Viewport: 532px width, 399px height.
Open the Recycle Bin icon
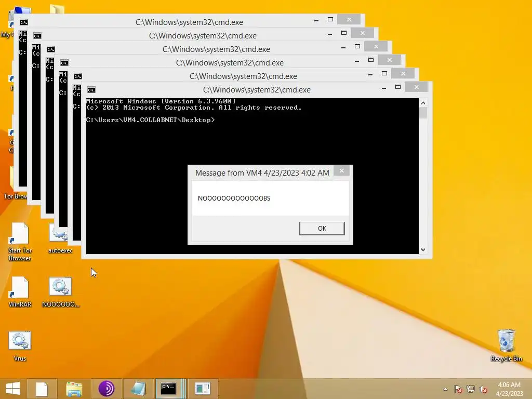[506, 345]
